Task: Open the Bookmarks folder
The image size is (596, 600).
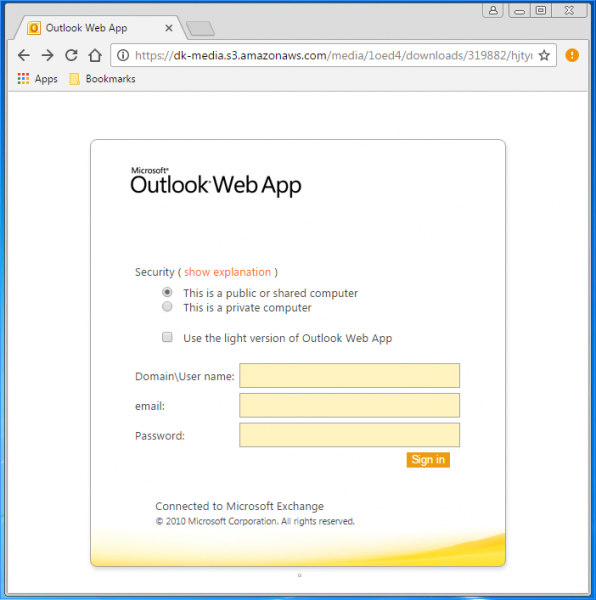Action: coord(102,79)
